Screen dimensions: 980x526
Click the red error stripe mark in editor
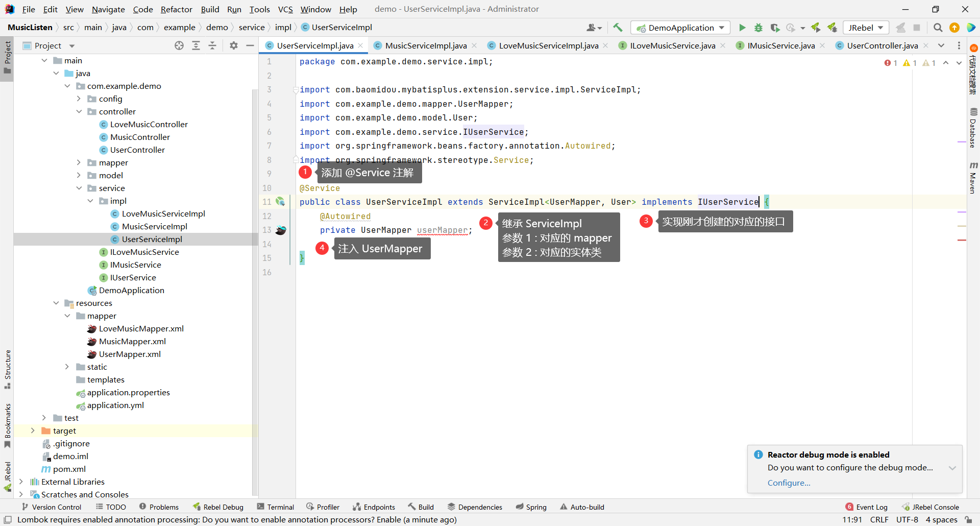(x=962, y=240)
